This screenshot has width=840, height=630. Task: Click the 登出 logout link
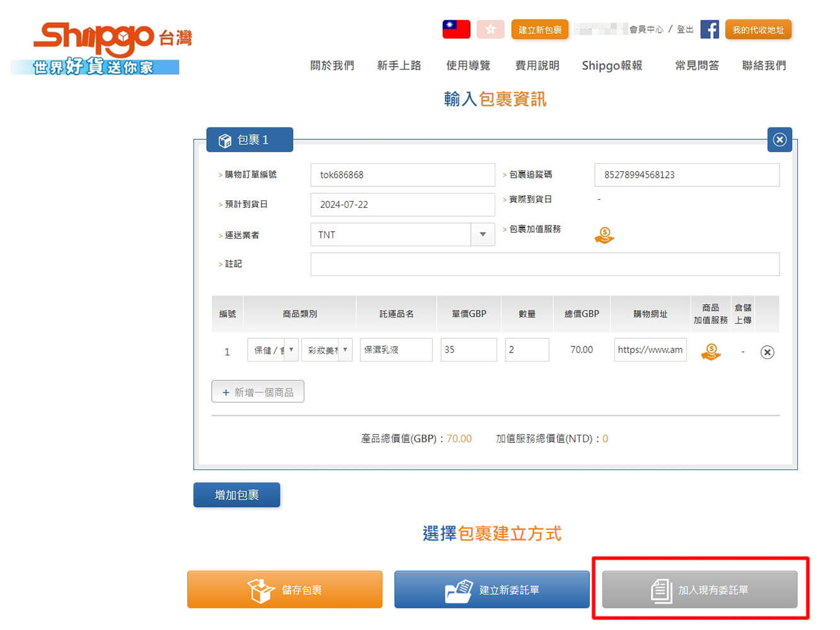pos(685,30)
